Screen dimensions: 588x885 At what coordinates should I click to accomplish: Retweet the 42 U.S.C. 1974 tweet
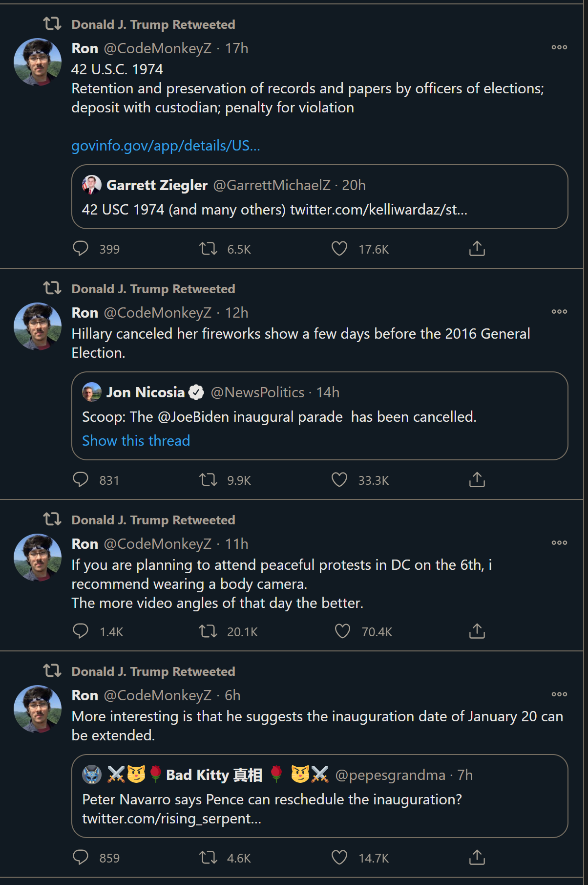coord(209,249)
